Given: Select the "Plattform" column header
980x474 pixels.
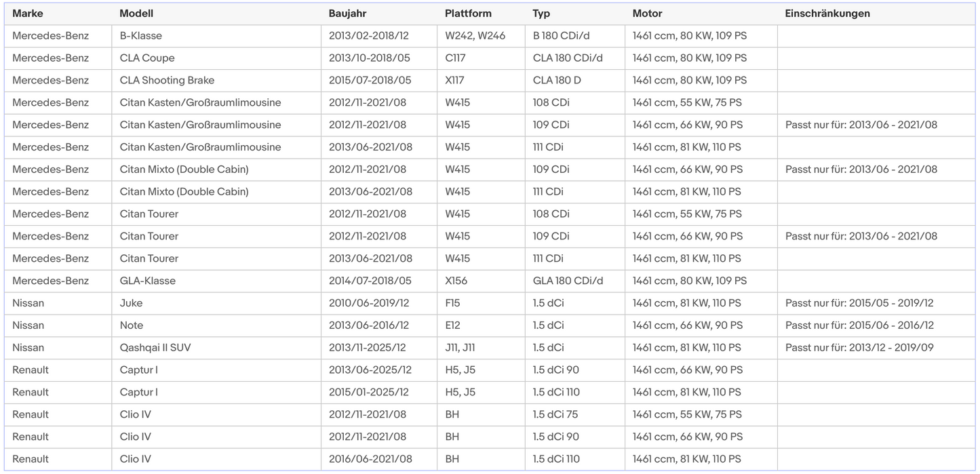Looking at the screenshot, I should pos(468,14).
